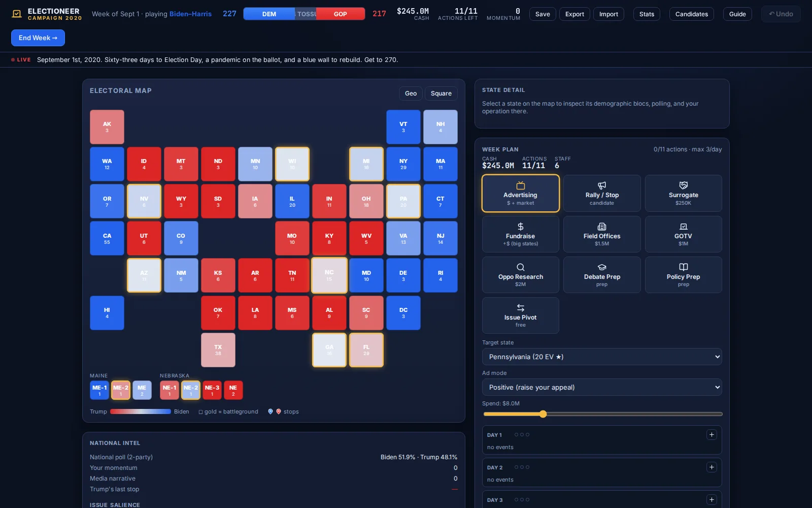Select the Fundraise action

click(520, 234)
